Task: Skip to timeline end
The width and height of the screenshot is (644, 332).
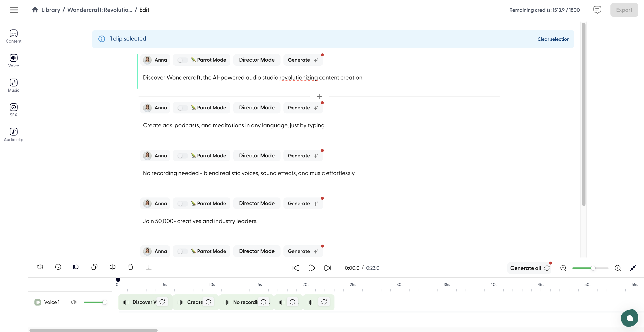Action: pos(327,268)
